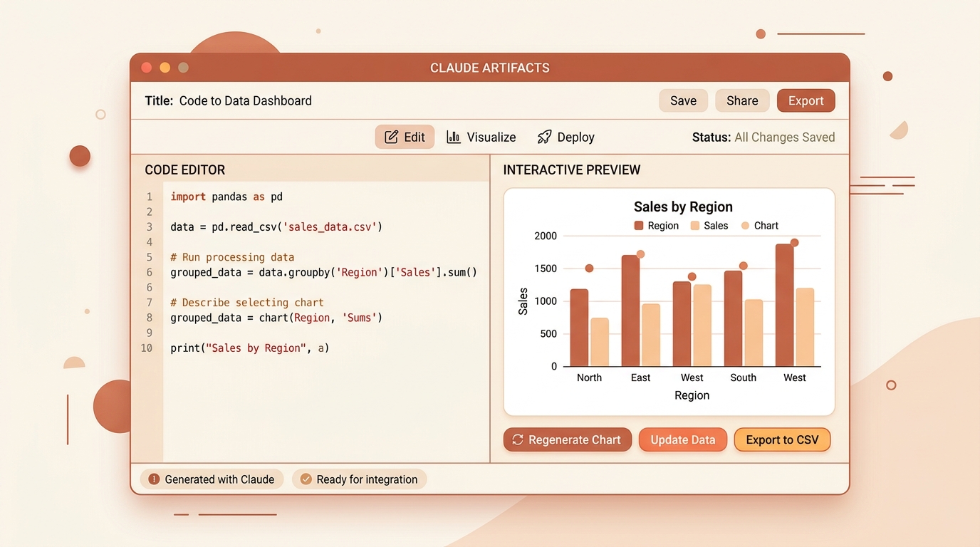Click the Region legend color swatch
The height and width of the screenshot is (547, 980).
pos(639,226)
